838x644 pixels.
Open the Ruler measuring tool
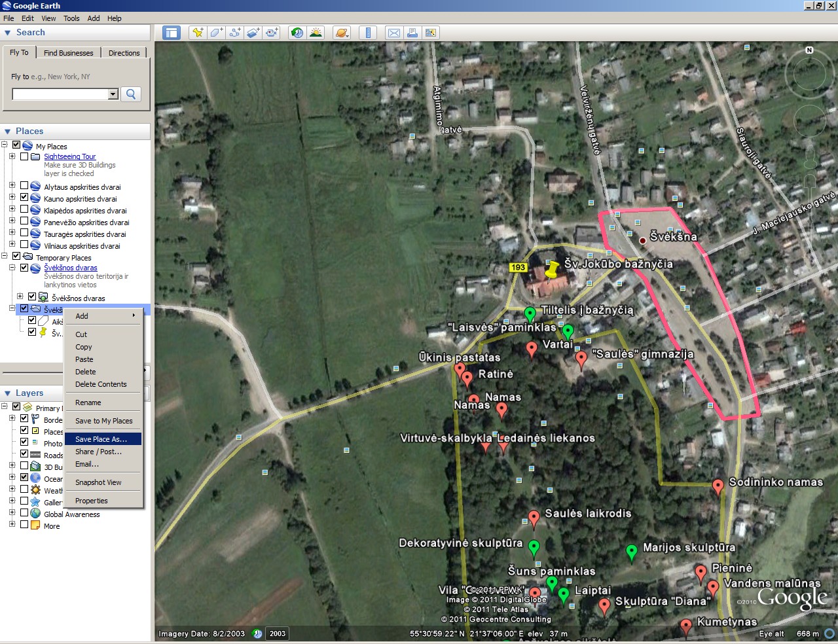tap(368, 33)
